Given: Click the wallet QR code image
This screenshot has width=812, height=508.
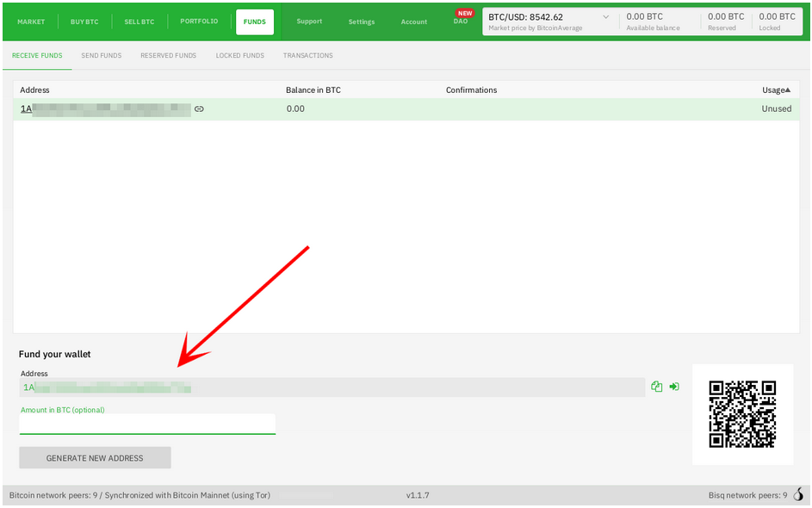Looking at the screenshot, I should click(742, 414).
